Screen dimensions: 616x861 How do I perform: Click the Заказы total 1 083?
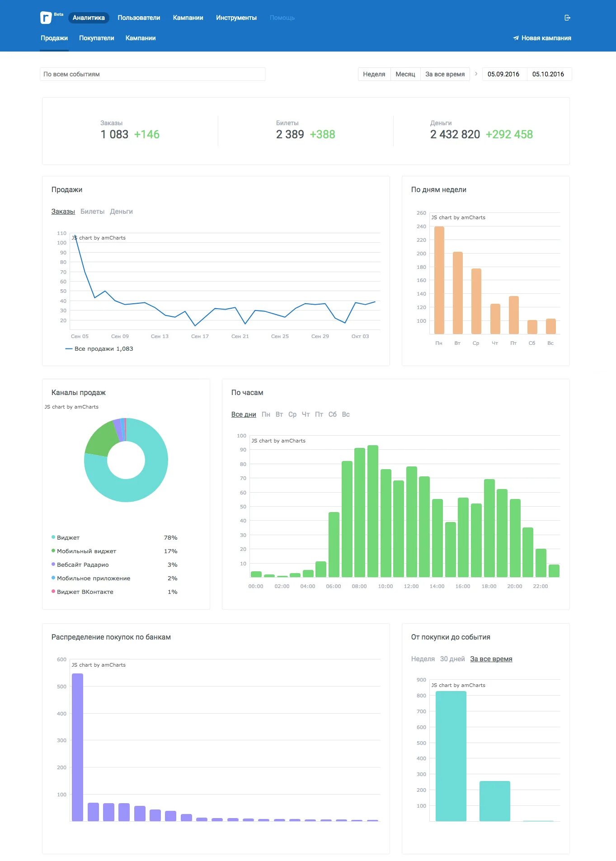pyautogui.click(x=114, y=134)
